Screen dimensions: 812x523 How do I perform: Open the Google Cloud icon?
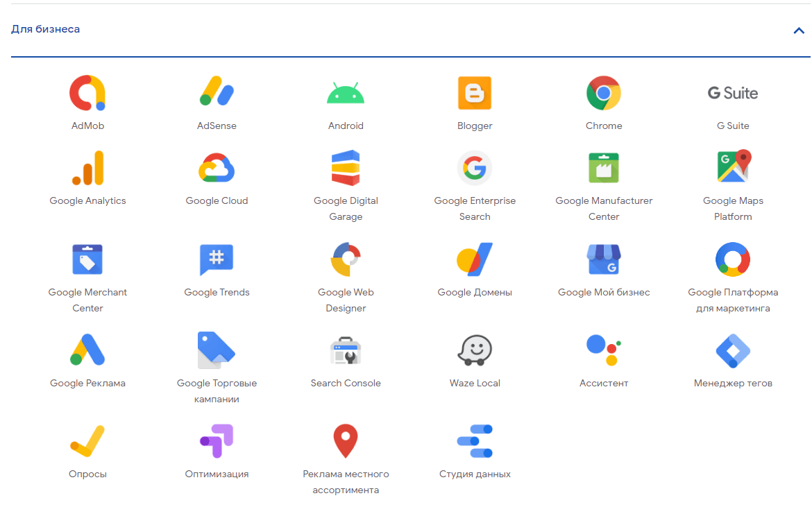tap(217, 168)
